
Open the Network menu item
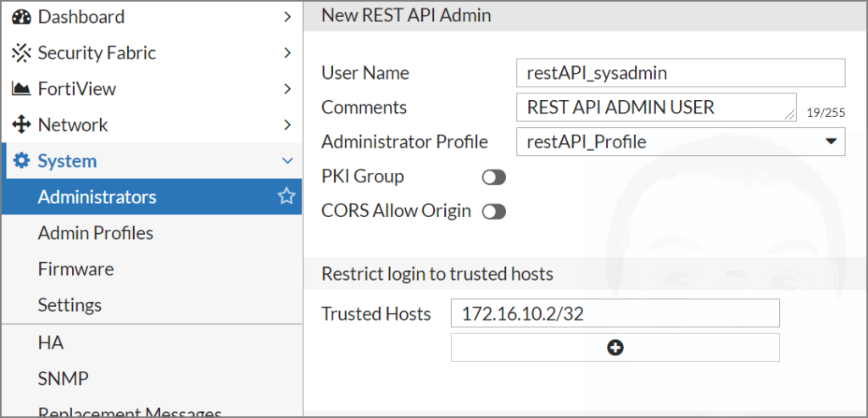pos(152,125)
